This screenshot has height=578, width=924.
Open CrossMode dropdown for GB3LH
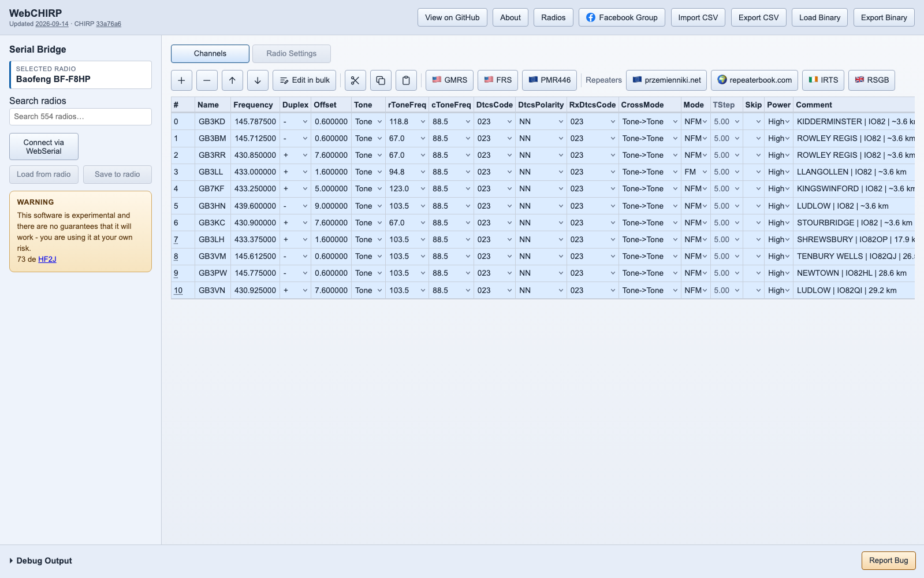tap(650, 240)
